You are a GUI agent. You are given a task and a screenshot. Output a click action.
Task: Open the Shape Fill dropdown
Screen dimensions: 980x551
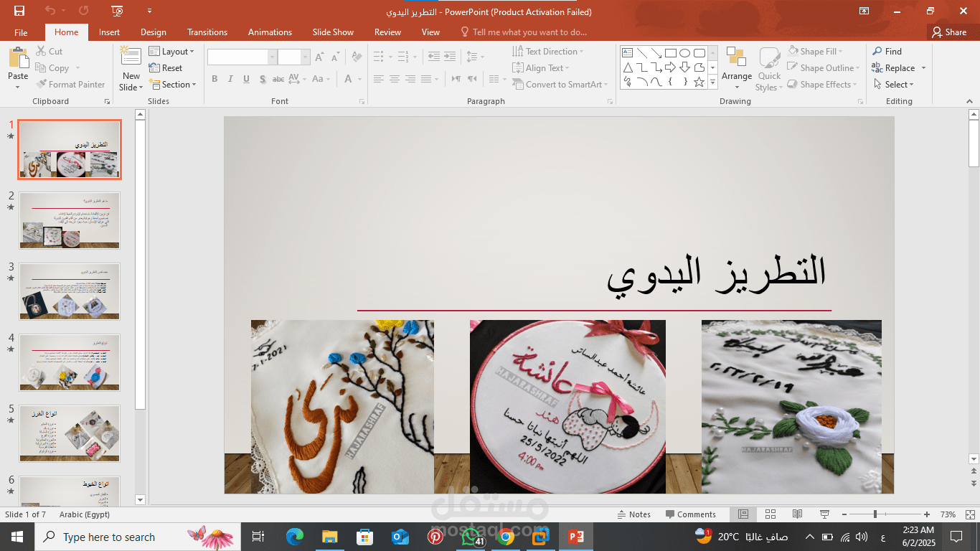[815, 52]
